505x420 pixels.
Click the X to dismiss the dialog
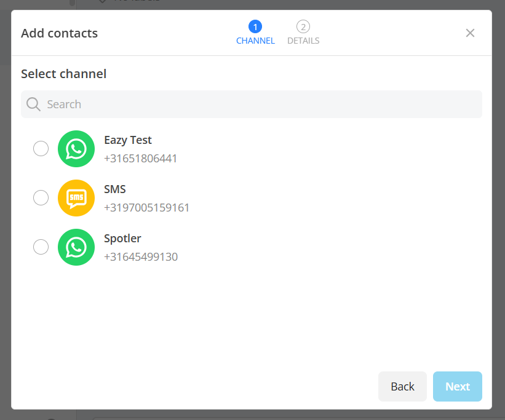pyautogui.click(x=470, y=33)
